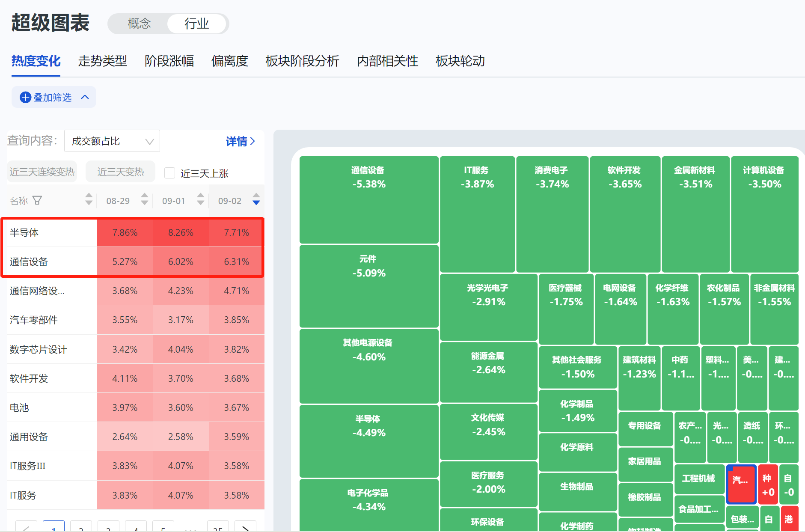Switch to the 走势类型 tab
The image size is (805, 532).
click(x=102, y=61)
